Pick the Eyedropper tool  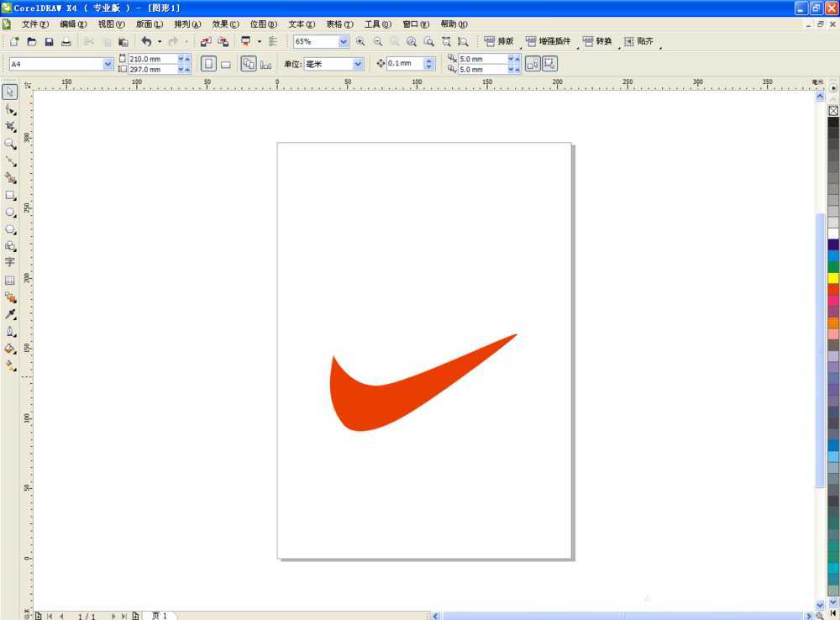(x=10, y=314)
